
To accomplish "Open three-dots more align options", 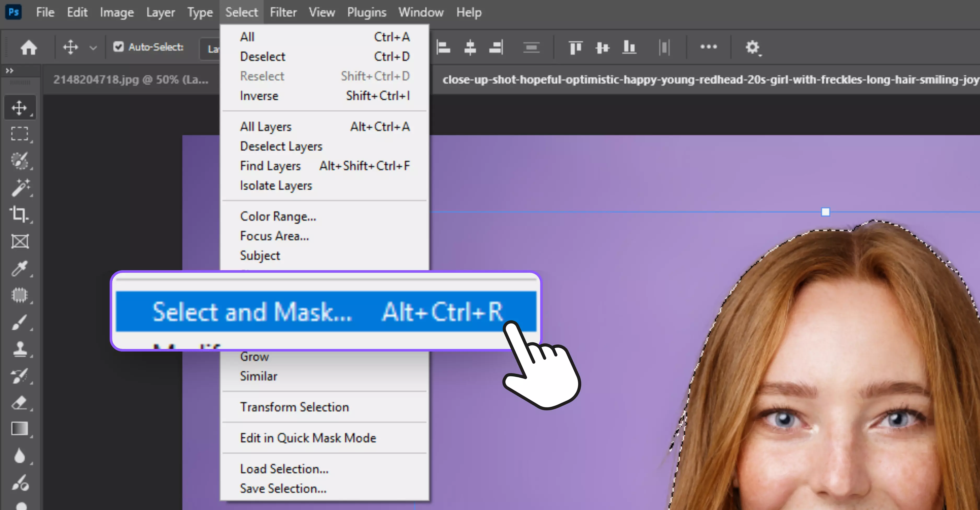I will click(x=708, y=47).
